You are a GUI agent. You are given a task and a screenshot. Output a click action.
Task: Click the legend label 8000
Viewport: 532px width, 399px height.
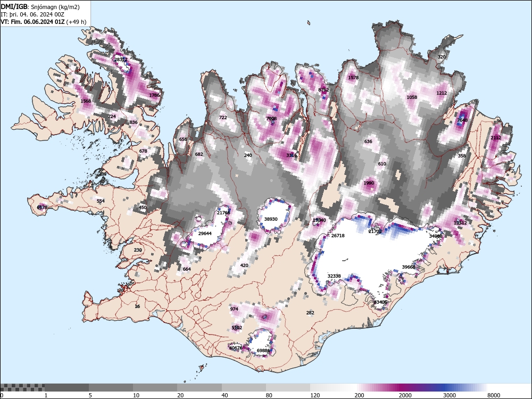(494, 395)
